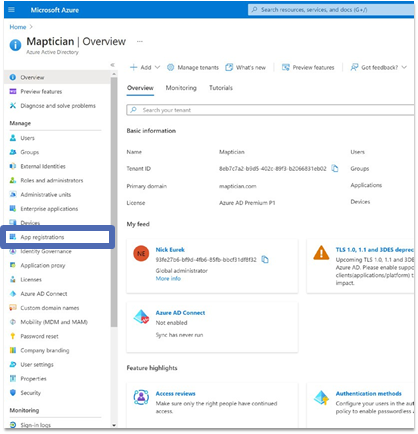Screen dimensions: 418x434
Task: Click the Groups sidebar icon
Action: point(13,152)
